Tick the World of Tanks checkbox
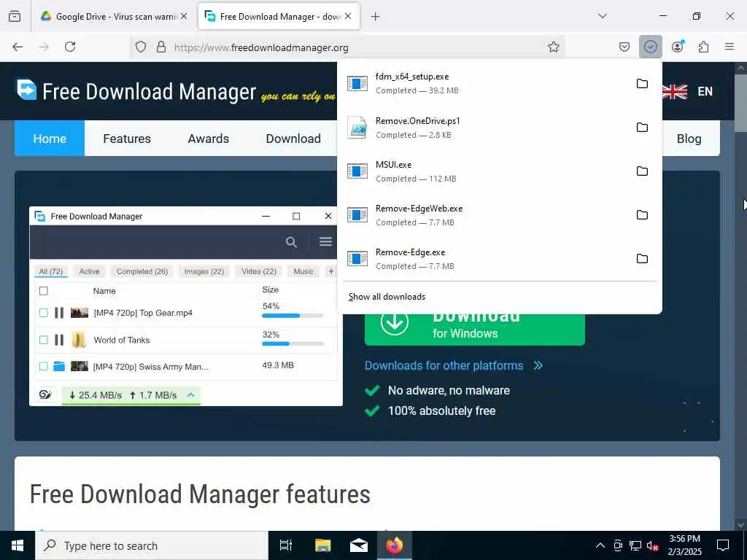Screen dimensions: 747x560 tap(43, 340)
